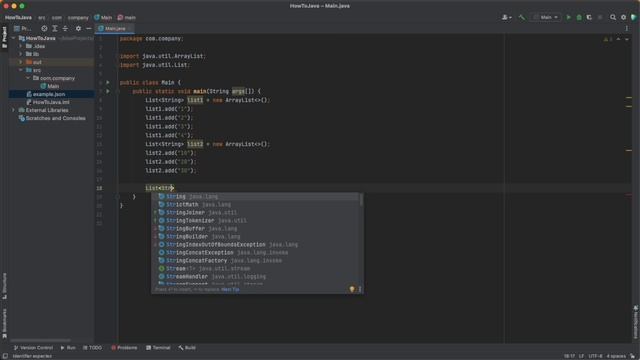This screenshot has height=360, width=640.
Task: Click the Main class breadcrumb
Action: (103, 18)
